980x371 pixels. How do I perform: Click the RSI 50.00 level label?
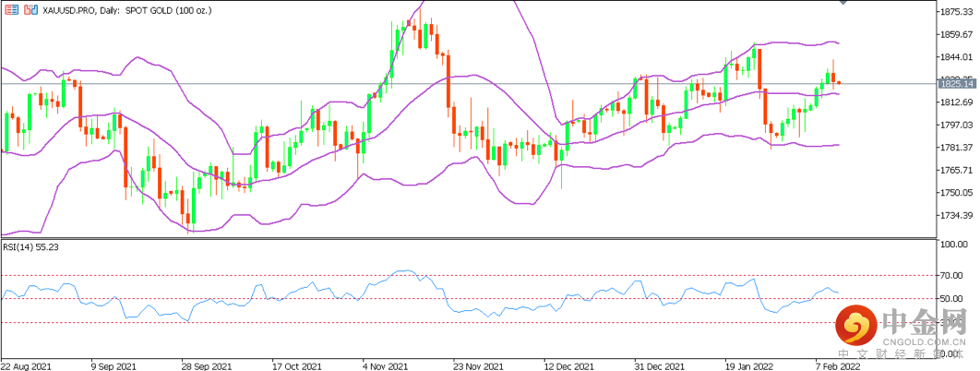[952, 299]
